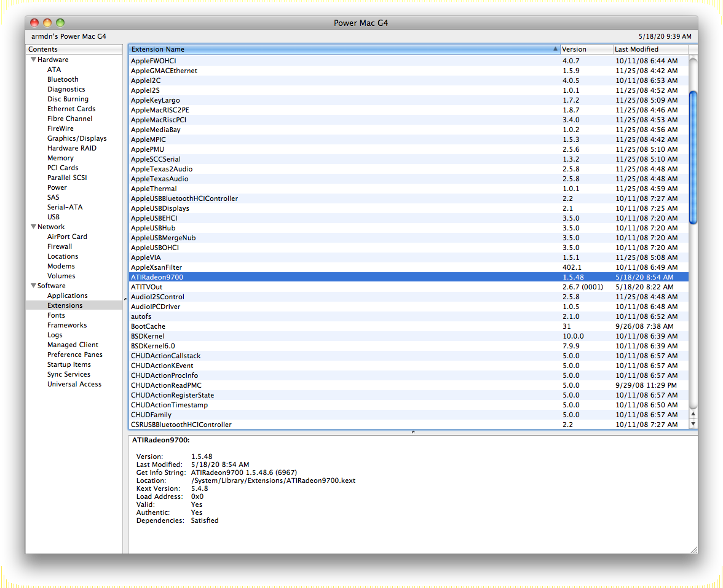Select the AppleKeyLargo extension row
The image size is (723, 588).
point(408,100)
